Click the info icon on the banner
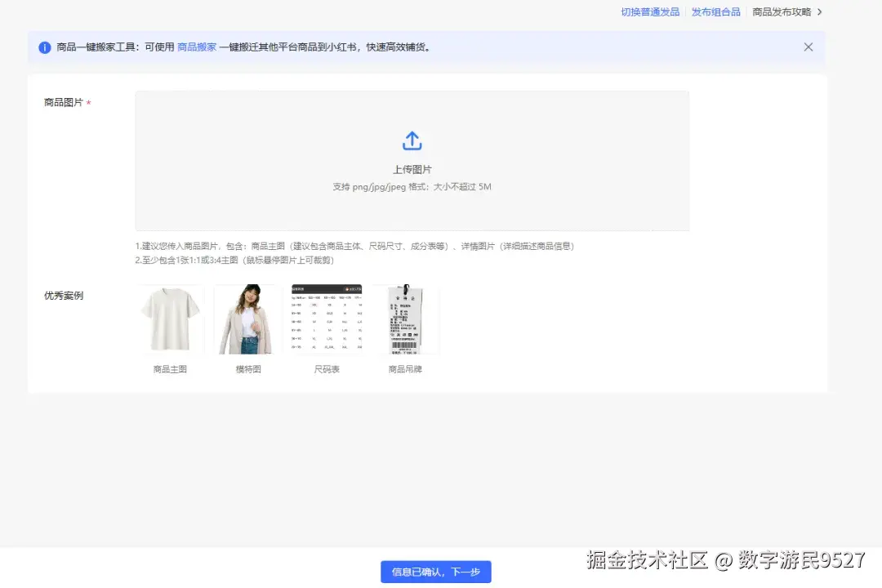This screenshot has height=588, width=882. [x=43, y=47]
